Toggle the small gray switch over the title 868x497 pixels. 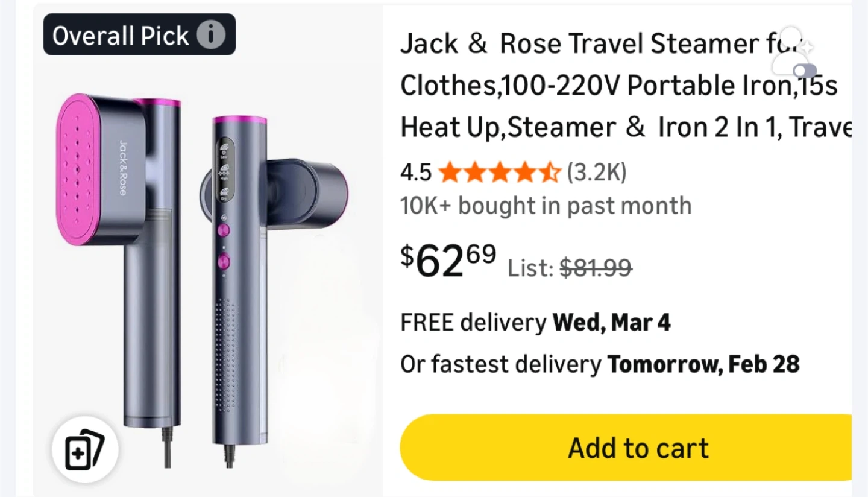pyautogui.click(x=805, y=70)
